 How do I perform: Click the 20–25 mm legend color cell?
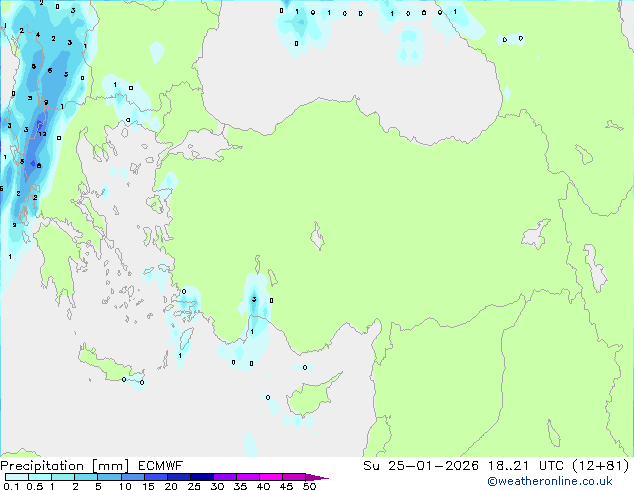tap(178, 477)
